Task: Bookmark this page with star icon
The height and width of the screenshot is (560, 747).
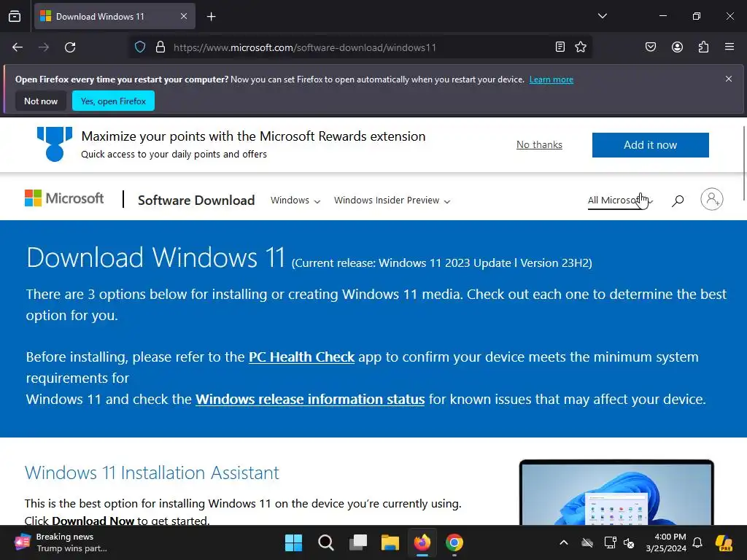Action: (x=580, y=47)
